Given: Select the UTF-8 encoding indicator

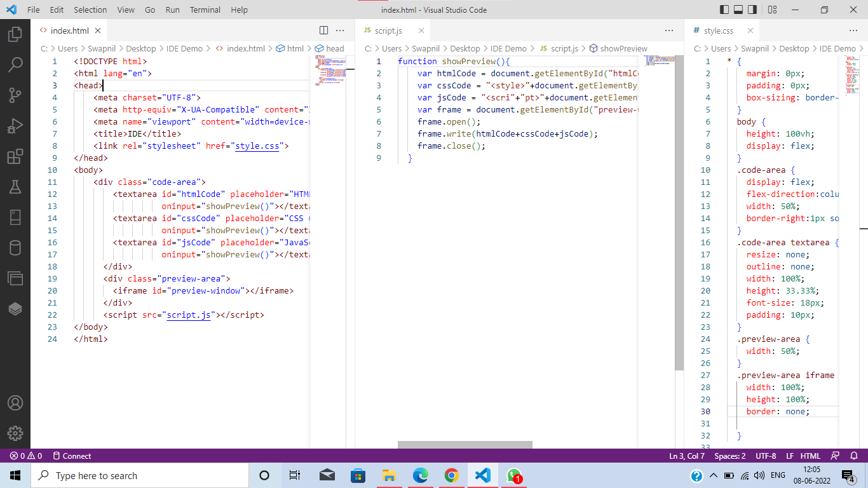Looking at the screenshot, I should 764,456.
